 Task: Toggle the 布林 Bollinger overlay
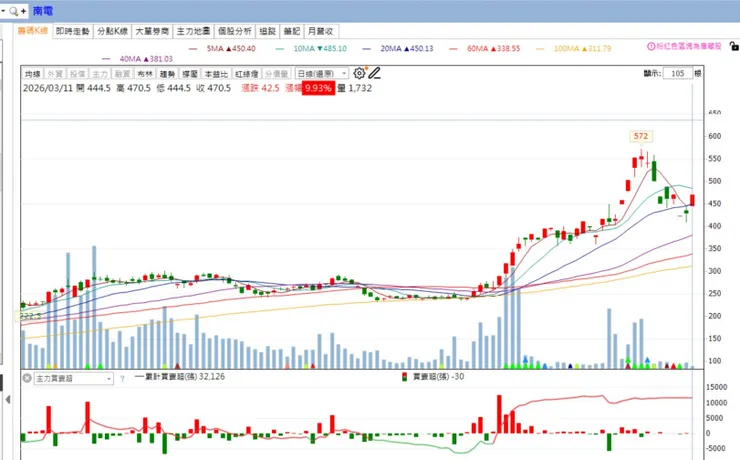point(145,74)
